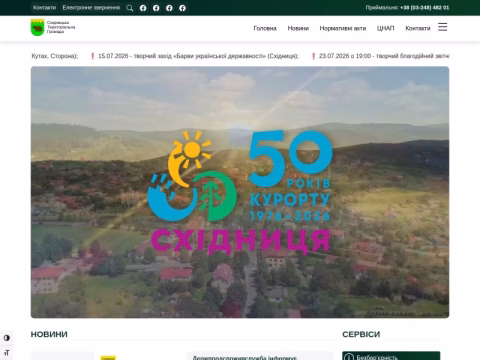Click the red exclamation mark before 15.07.2026

pos(93,56)
